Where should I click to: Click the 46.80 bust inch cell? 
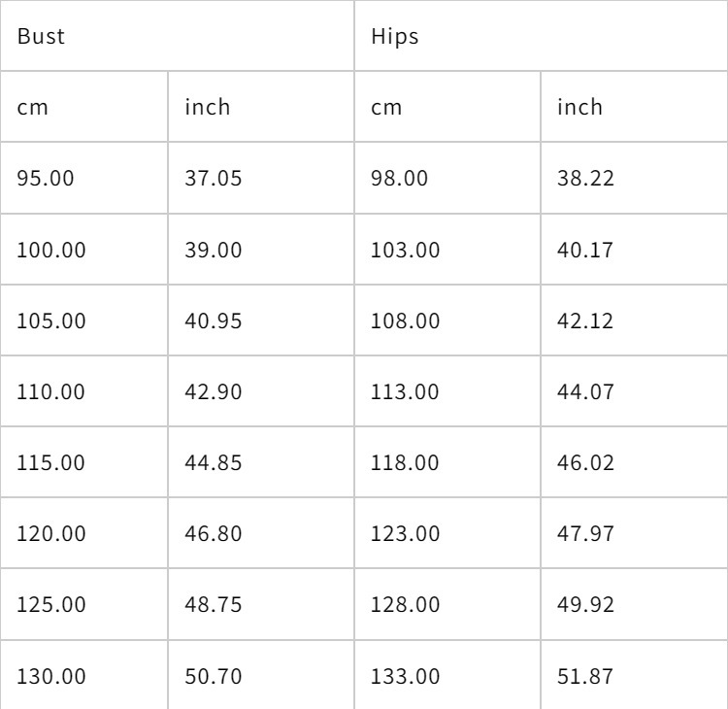pos(214,533)
